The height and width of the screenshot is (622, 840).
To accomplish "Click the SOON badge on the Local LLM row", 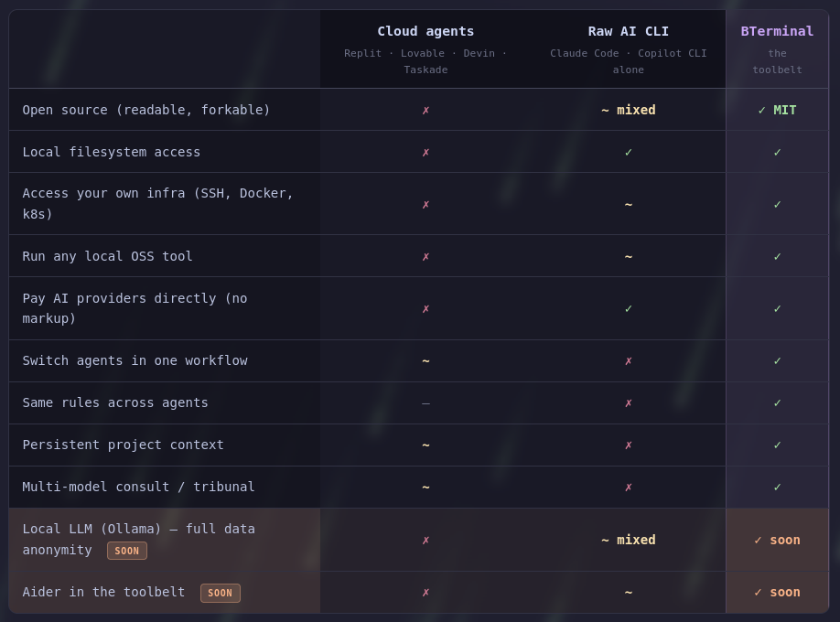I will point(127,551).
